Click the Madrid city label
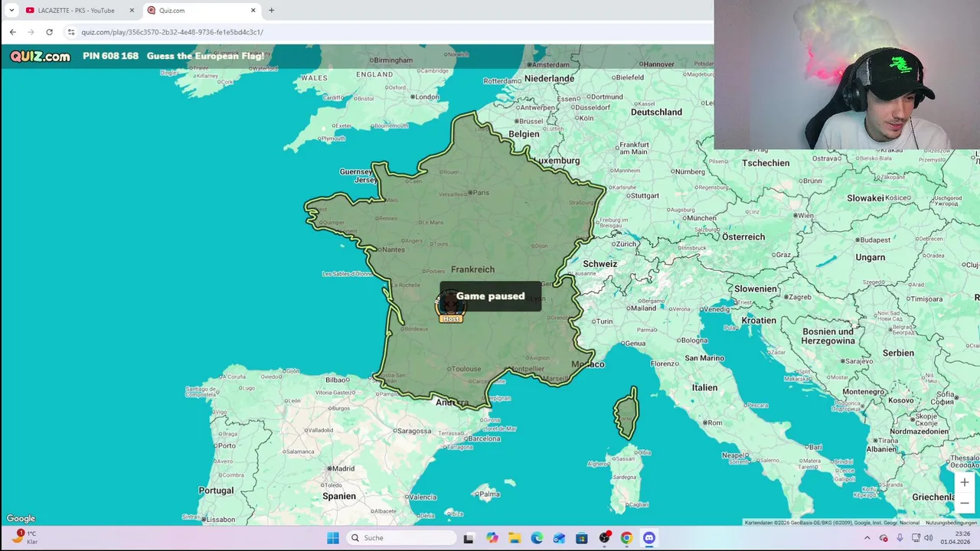Image resolution: width=980 pixels, height=551 pixels. [341, 468]
